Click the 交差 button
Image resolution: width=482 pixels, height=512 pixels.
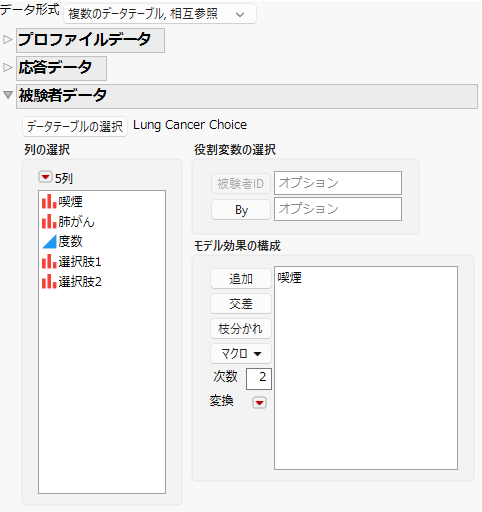pos(241,304)
